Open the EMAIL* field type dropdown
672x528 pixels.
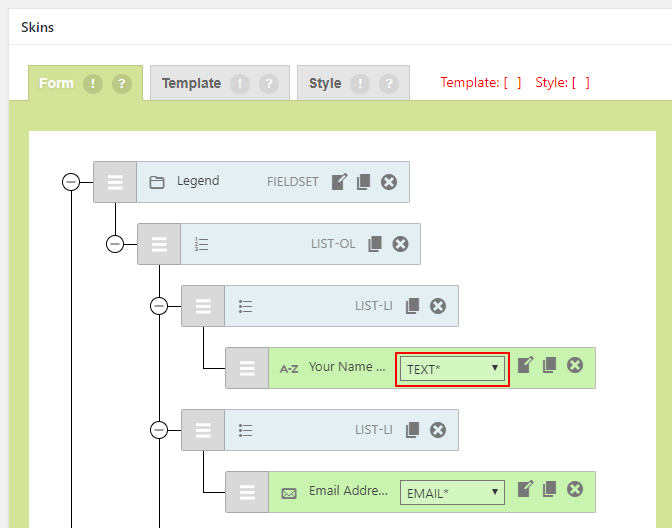[x=453, y=493]
